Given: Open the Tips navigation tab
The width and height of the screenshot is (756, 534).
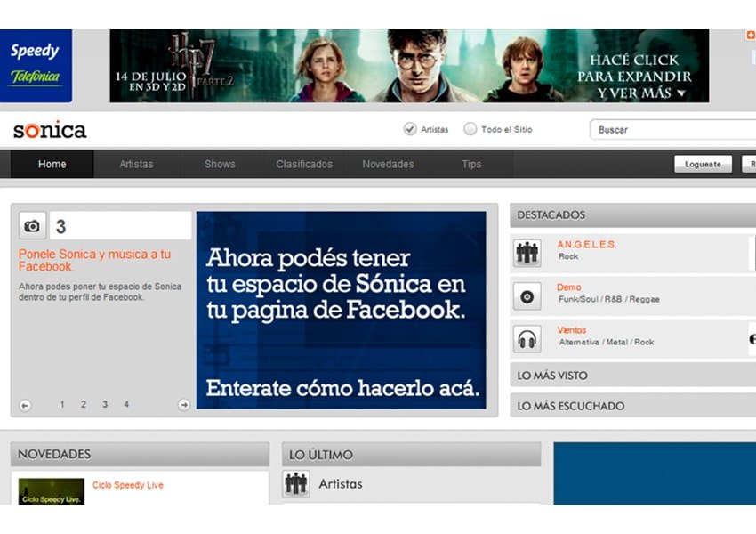Looking at the screenshot, I should tap(471, 164).
